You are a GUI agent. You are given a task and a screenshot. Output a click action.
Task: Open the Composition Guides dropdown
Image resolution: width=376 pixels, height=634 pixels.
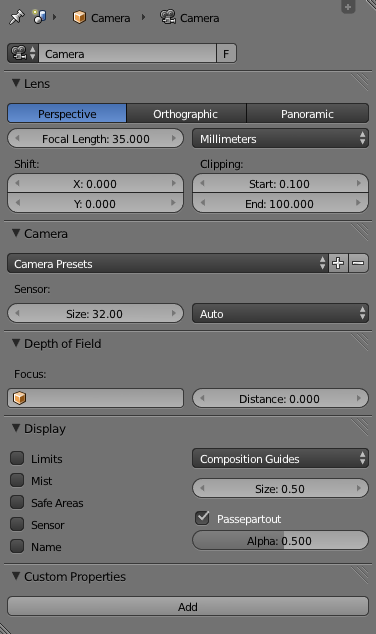(280, 459)
